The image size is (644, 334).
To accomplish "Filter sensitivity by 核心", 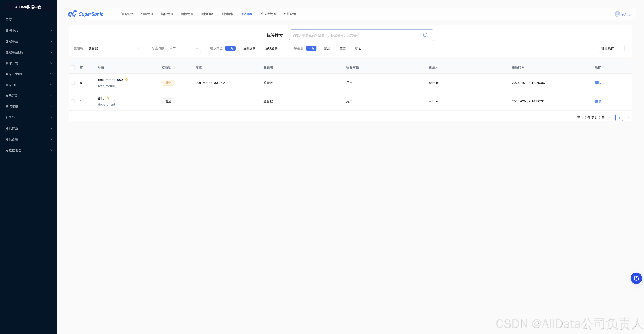I will pos(358,48).
